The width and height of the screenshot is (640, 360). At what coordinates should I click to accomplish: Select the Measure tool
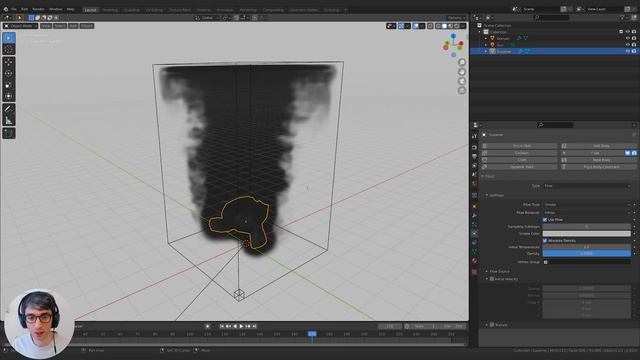tap(9, 120)
